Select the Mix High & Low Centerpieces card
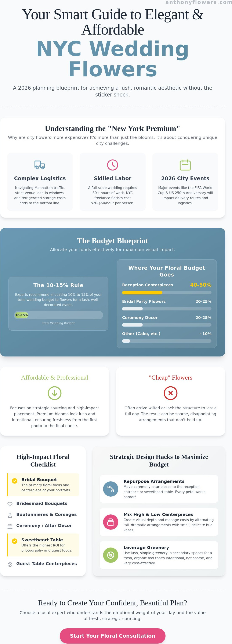This screenshot has height=644, width=232. click(x=159, y=522)
